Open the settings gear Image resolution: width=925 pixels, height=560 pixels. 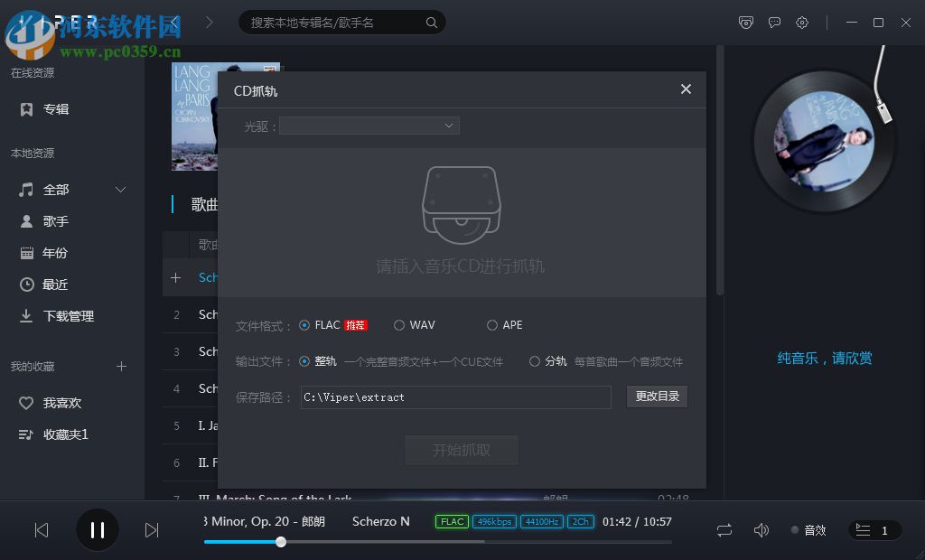coord(802,23)
